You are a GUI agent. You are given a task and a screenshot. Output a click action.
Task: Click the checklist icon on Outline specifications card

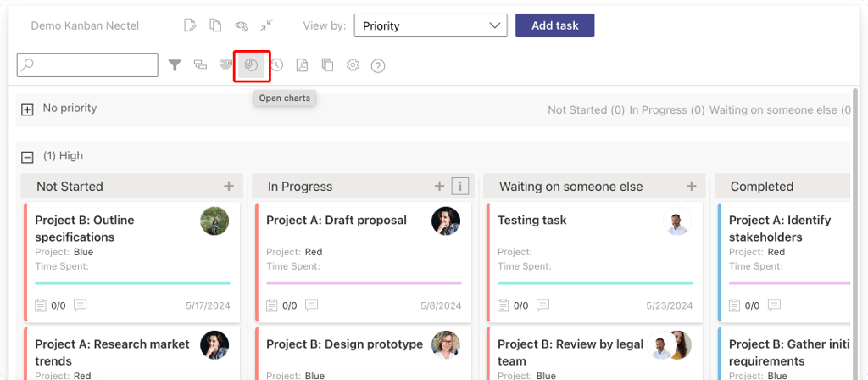point(41,305)
